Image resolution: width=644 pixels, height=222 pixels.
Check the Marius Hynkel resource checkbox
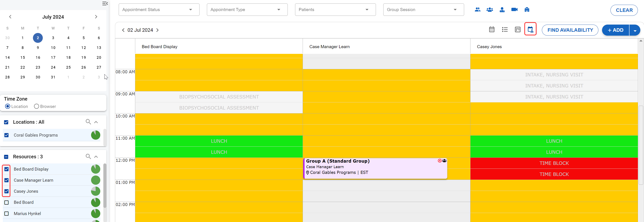tap(7, 213)
